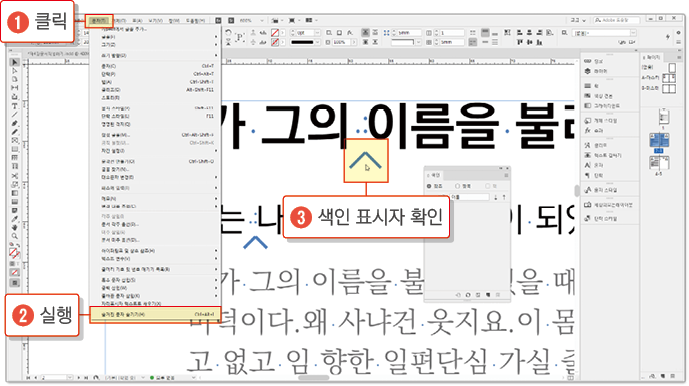
Task: Open the 문자(T) menu in menu bar
Action: (99, 21)
